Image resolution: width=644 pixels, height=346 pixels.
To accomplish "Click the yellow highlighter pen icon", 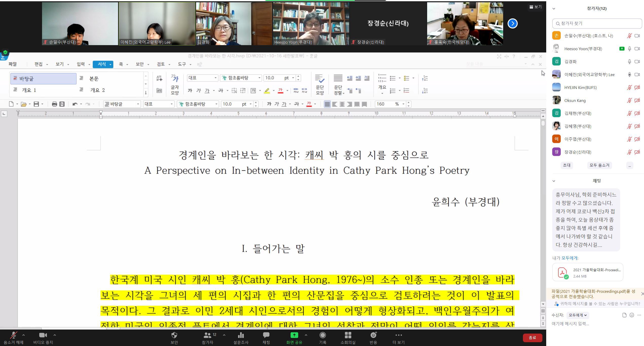I will [x=267, y=91].
